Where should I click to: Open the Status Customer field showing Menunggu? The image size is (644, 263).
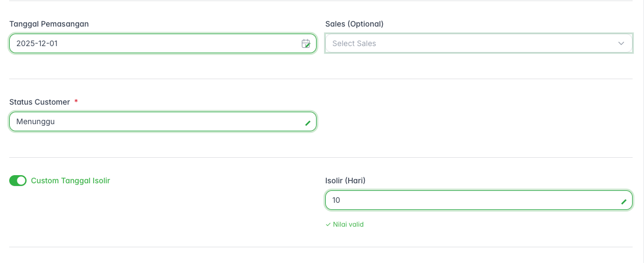(163, 121)
